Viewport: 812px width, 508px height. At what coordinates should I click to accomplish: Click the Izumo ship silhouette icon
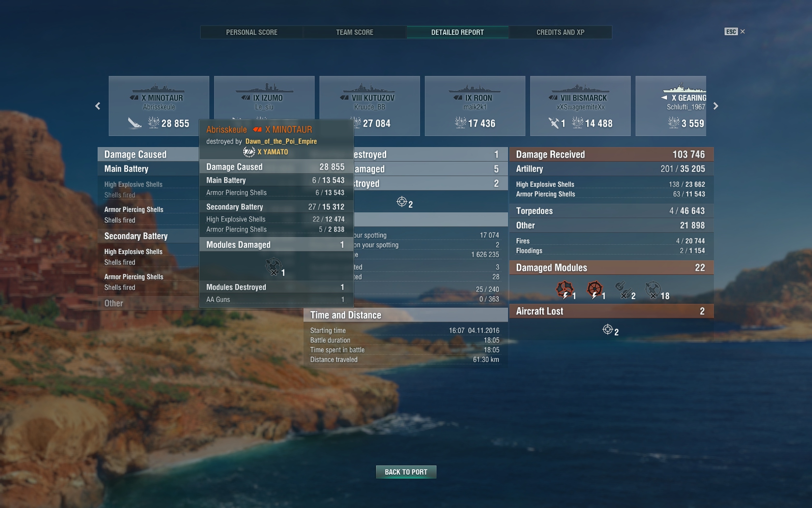(x=264, y=88)
